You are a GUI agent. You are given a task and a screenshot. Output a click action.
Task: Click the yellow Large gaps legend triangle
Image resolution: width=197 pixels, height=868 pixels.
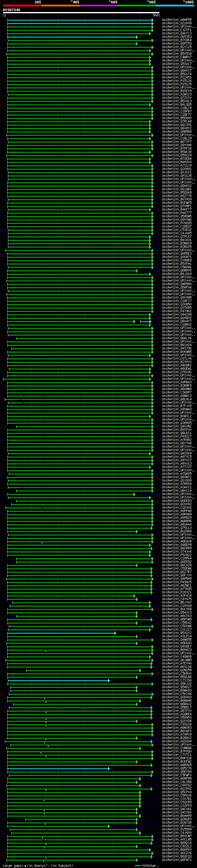(x=25, y=866)
